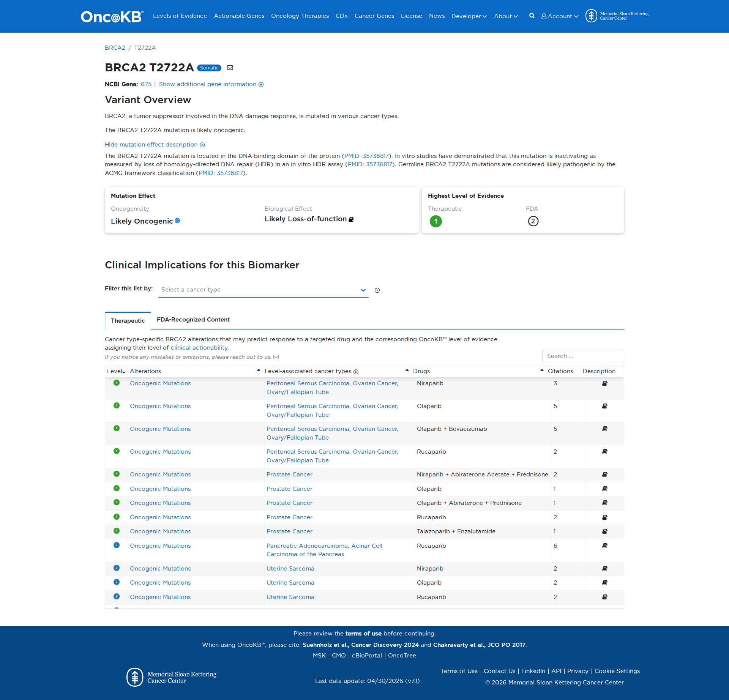Select the Therapeutic tab
The width and height of the screenshot is (729, 700).
click(x=128, y=321)
